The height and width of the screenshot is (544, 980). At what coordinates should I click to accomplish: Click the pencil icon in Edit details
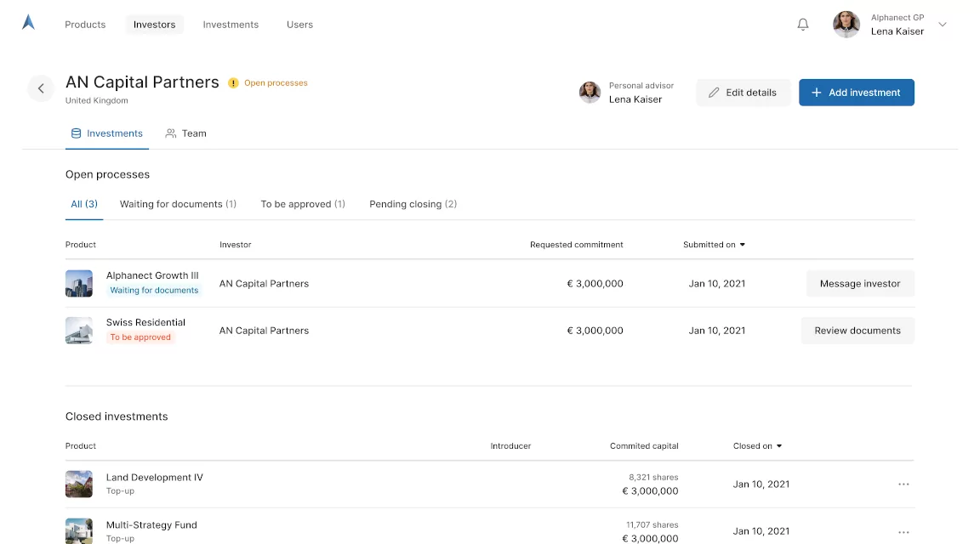pyautogui.click(x=714, y=93)
